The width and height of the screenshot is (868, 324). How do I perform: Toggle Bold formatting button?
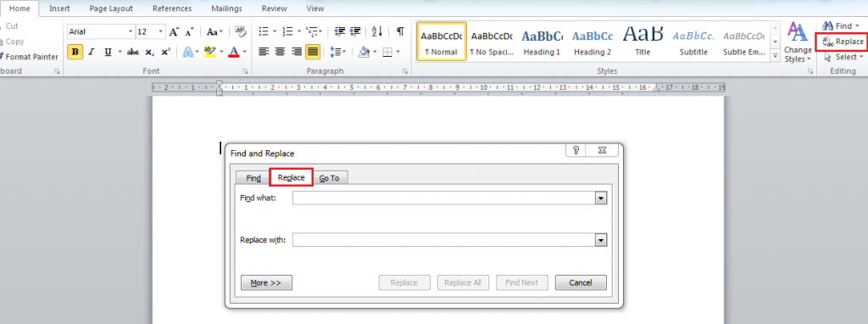coord(75,52)
